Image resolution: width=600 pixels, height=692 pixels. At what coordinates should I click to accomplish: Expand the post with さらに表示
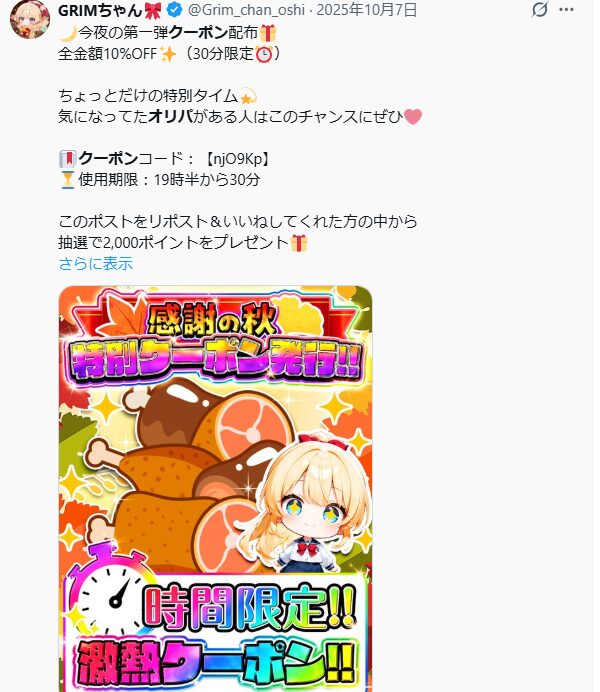[96, 264]
